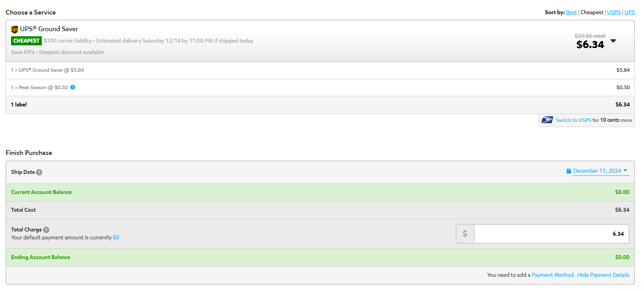This screenshot has height=291, width=644.
Task: Click the dollar sign icon on charge field
Action: 465,234
